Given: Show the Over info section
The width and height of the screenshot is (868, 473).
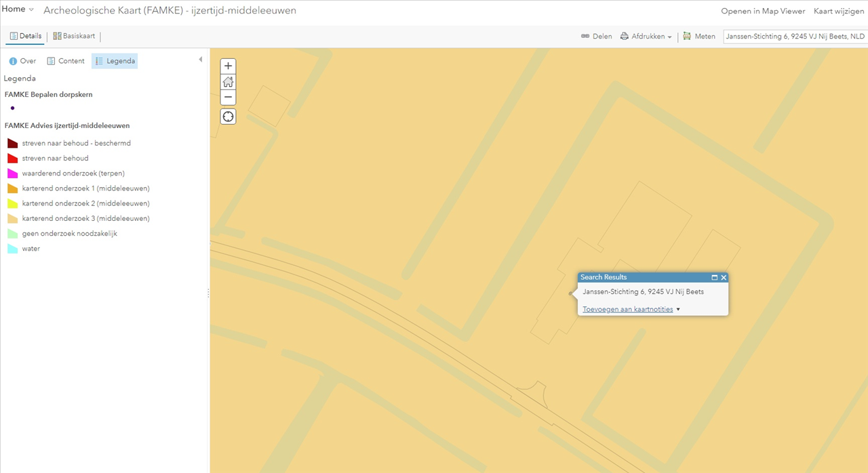Looking at the screenshot, I should pos(22,61).
